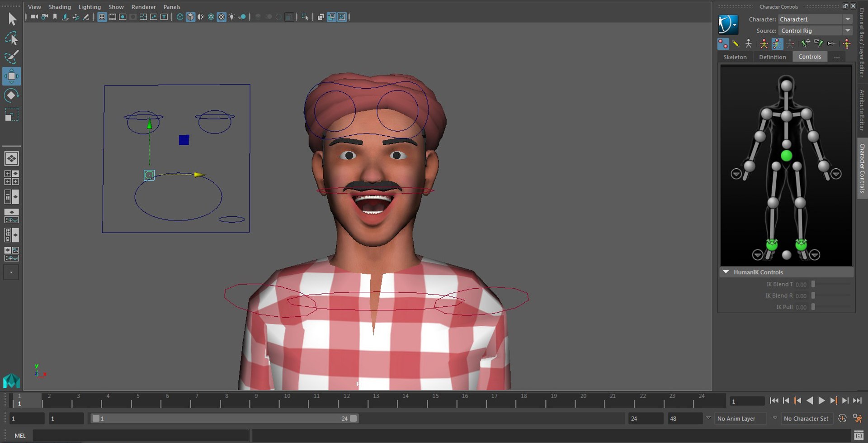Select the Scale tool in toolbox
Viewport: 868px width, 443px height.
[x=12, y=114]
